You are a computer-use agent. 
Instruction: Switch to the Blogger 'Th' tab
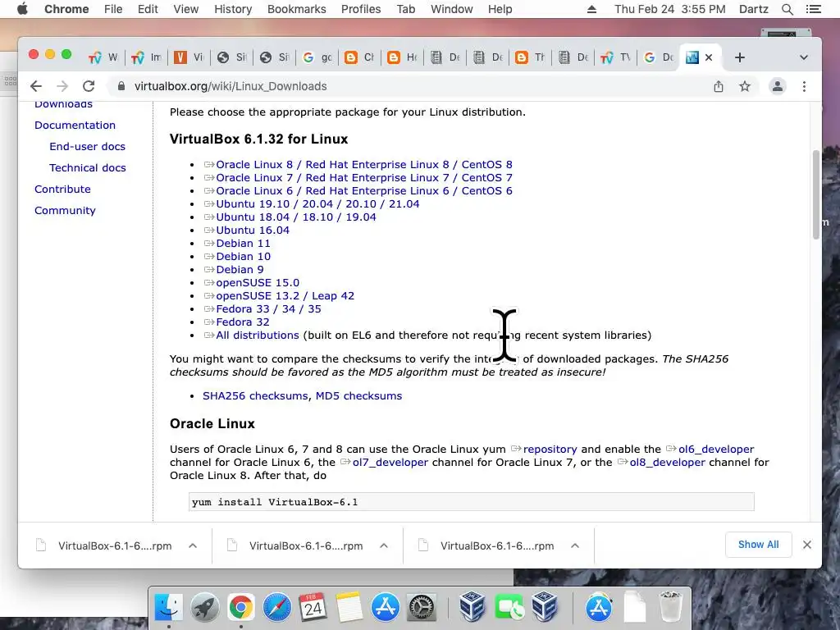tap(531, 57)
